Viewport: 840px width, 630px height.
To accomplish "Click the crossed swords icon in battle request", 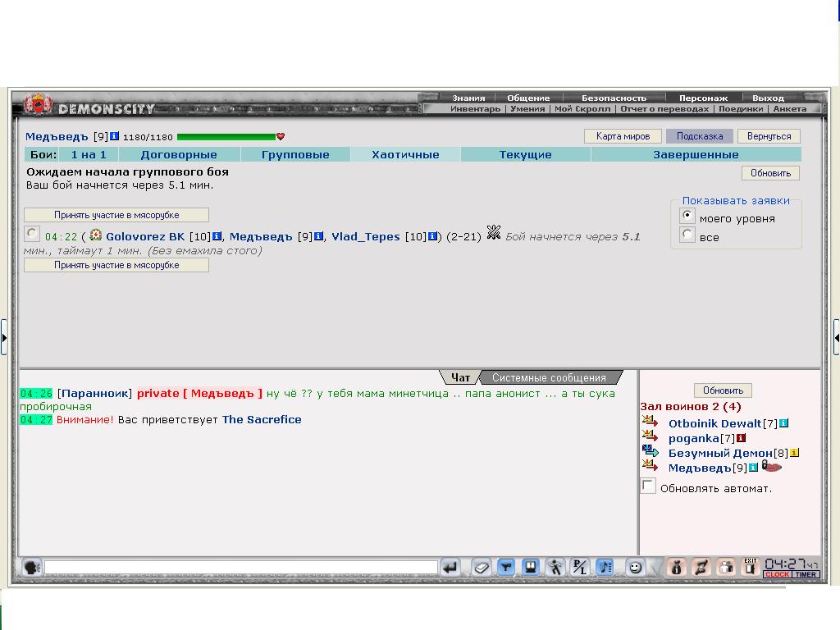I will click(x=493, y=233).
